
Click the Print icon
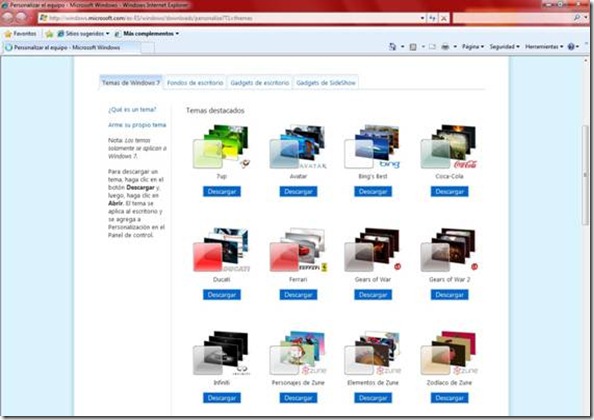pos(446,47)
